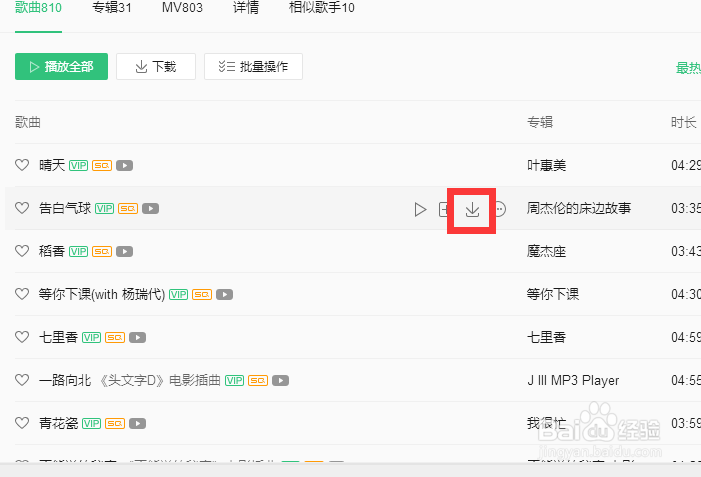Click the VIP badge next to 七里香
Viewport: 701px width, 477px height.
pos(91,337)
